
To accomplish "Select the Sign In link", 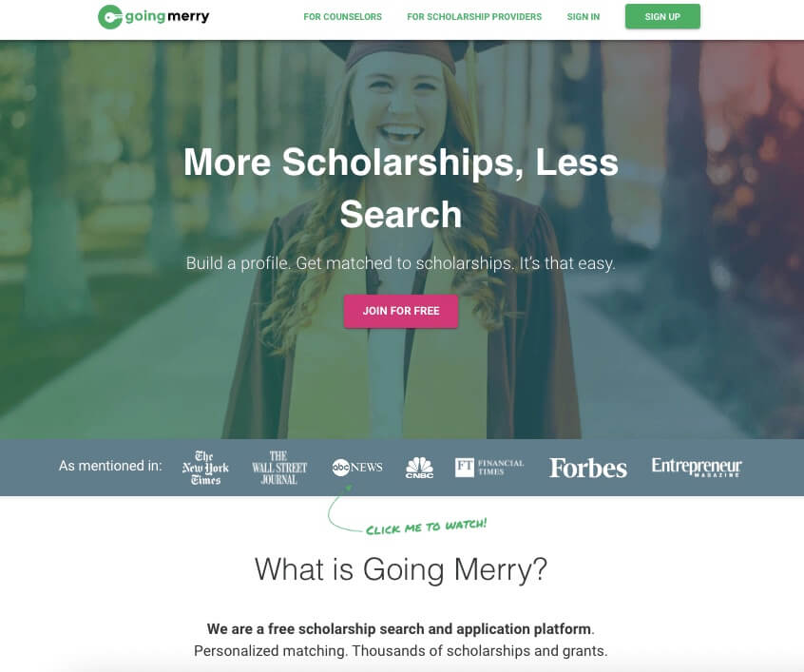I will 583,17.
